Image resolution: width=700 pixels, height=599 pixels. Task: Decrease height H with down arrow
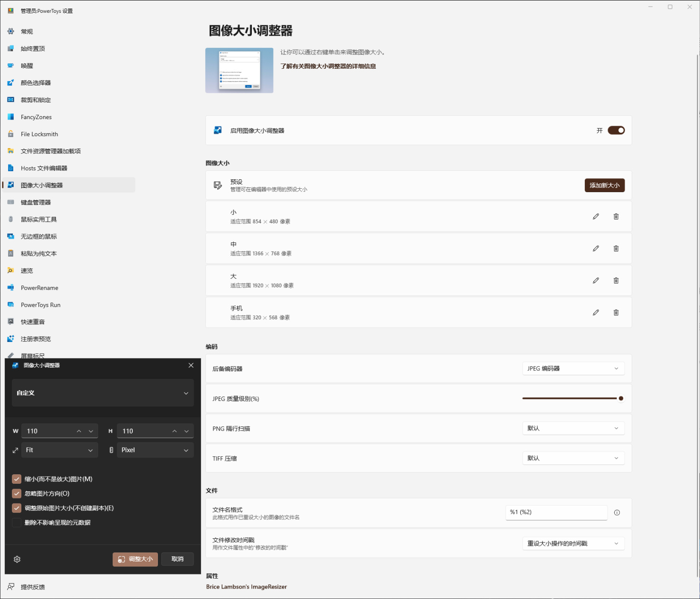(186, 431)
